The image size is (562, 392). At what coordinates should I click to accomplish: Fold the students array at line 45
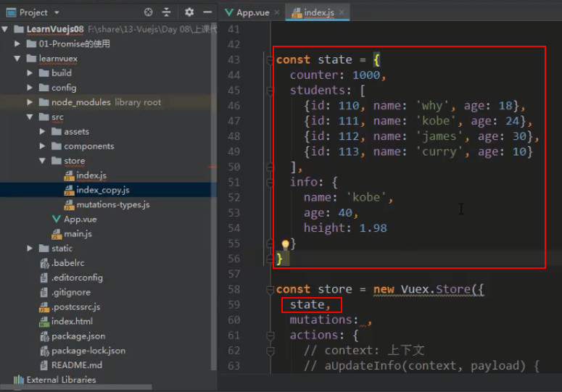point(270,91)
